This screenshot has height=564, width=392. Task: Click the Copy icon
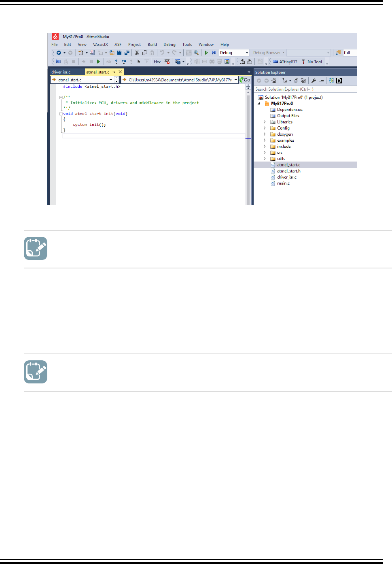point(144,53)
